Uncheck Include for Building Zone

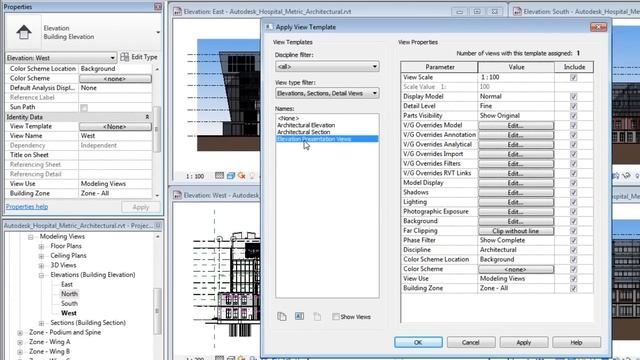573,288
